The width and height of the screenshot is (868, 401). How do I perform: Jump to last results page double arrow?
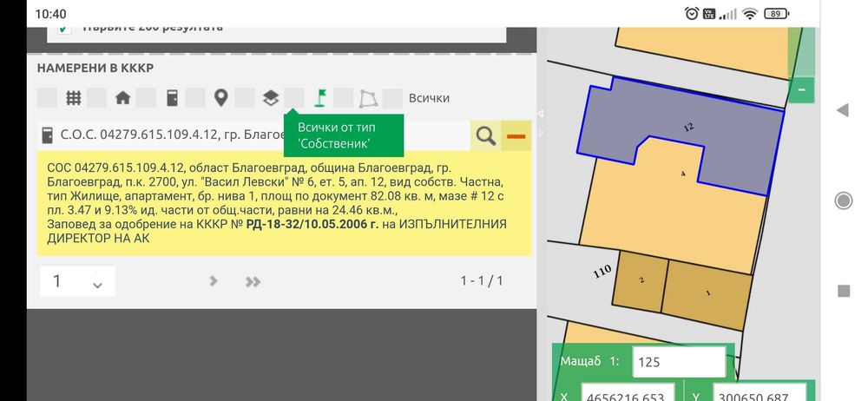click(x=253, y=282)
